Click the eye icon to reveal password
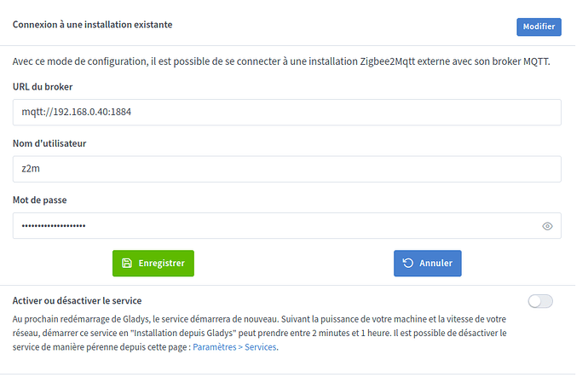 547,226
